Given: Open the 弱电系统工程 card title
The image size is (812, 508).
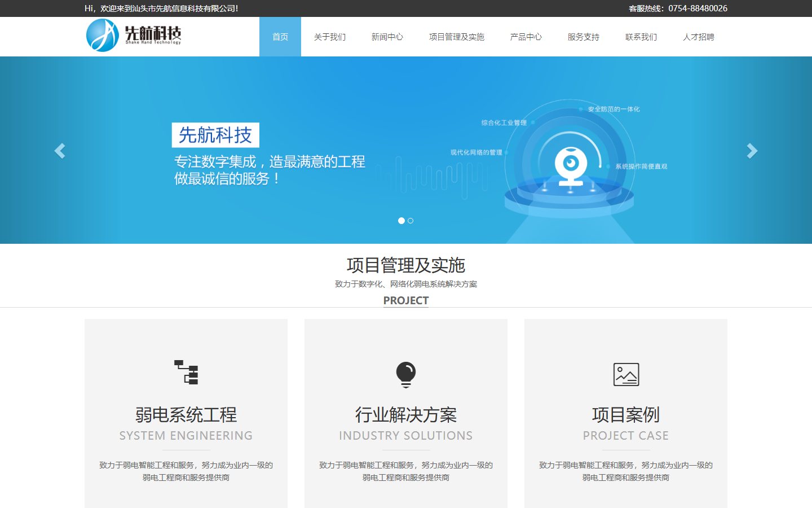Looking at the screenshot, I should (x=186, y=415).
